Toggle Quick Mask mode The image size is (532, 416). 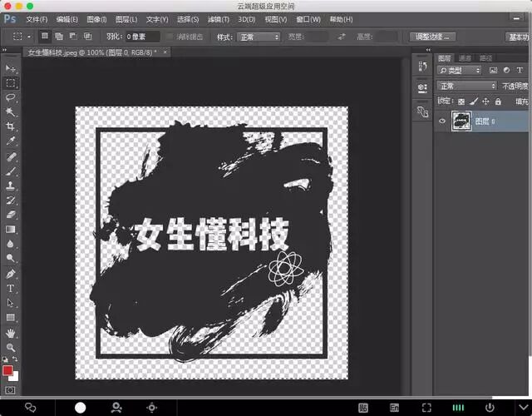point(10,390)
